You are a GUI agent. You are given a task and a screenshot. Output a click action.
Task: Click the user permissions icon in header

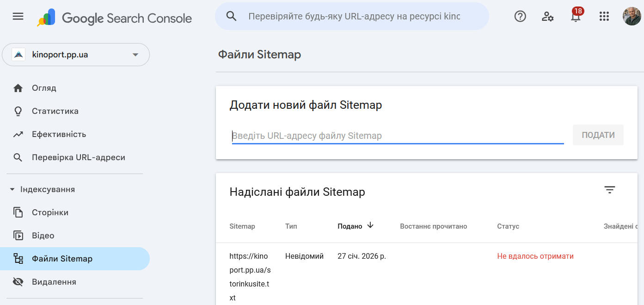(x=547, y=16)
